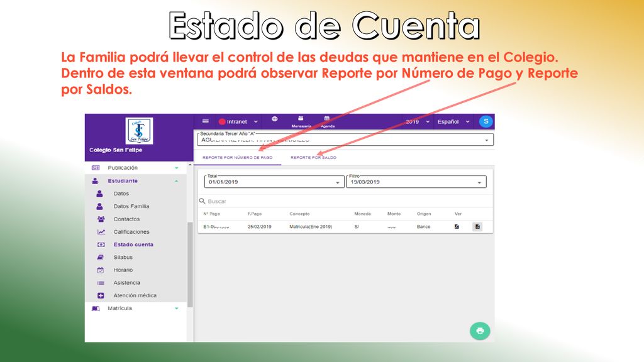This screenshot has height=362, width=644.
Task: Open Contactos in the sidebar
Action: pyautogui.click(x=126, y=219)
